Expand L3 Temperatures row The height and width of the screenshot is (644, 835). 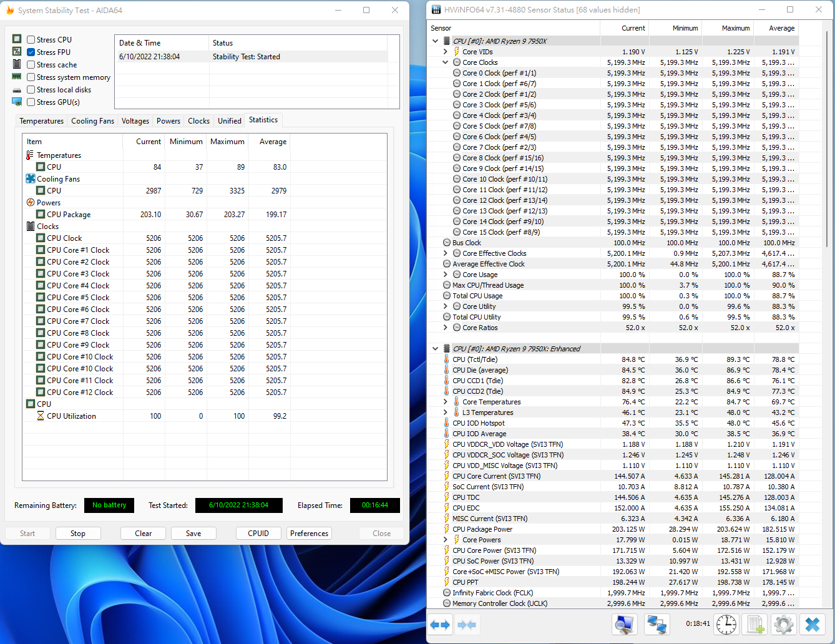[x=446, y=412]
